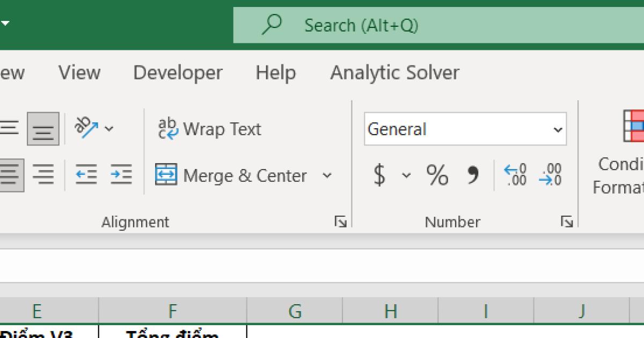Toggle Middle Align vertical alignment
The height and width of the screenshot is (338, 644).
tap(42, 128)
